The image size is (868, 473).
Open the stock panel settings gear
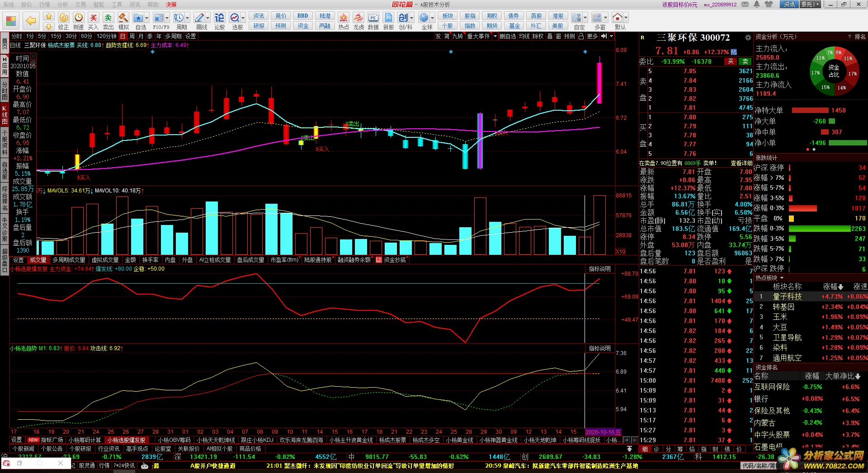tap(748, 37)
